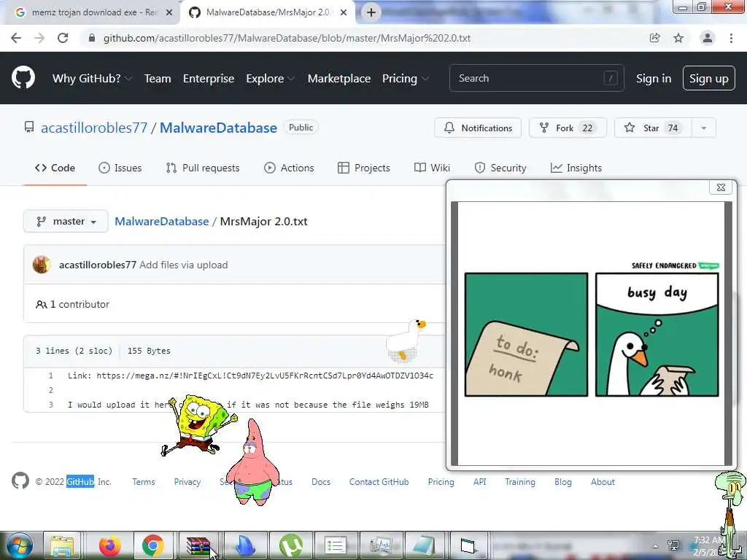Expand the dropdown arrow beside Star

point(704,128)
